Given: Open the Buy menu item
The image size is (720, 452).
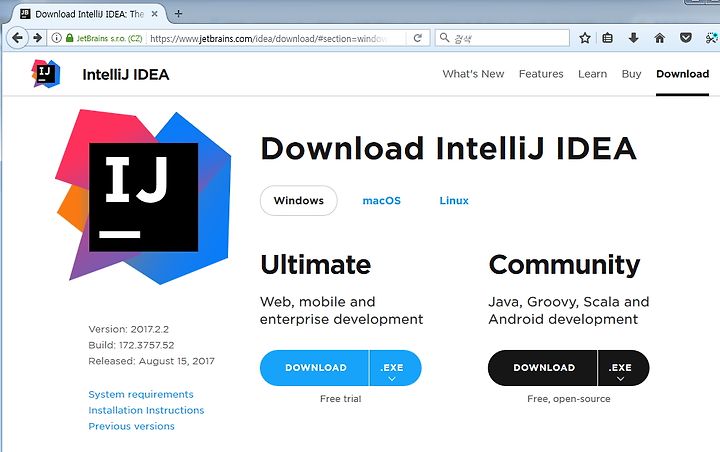Looking at the screenshot, I should point(631,74).
